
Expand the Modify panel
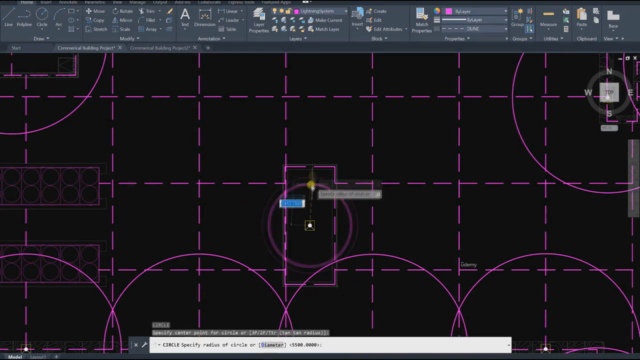pos(129,38)
